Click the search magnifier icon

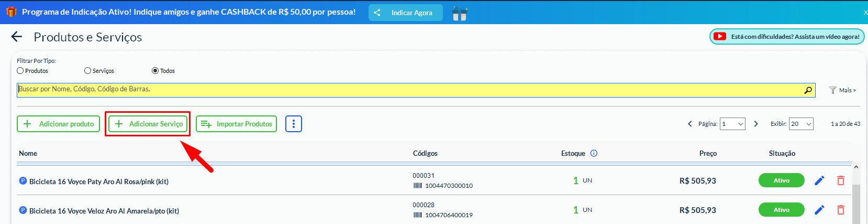click(x=808, y=90)
